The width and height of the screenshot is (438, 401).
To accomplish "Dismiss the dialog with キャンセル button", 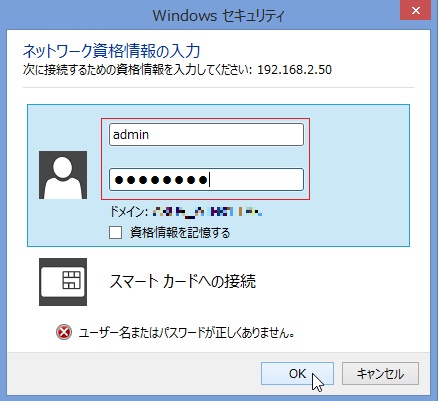I will 380,374.
